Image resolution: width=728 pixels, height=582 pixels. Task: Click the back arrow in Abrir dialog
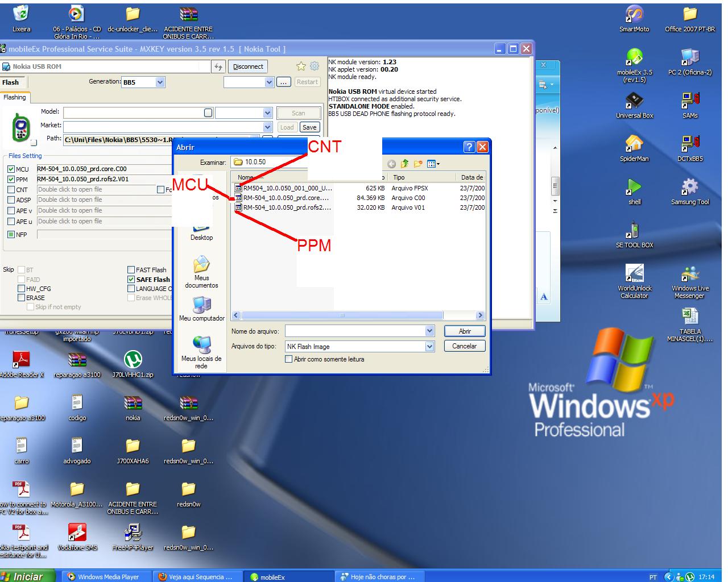(x=391, y=164)
